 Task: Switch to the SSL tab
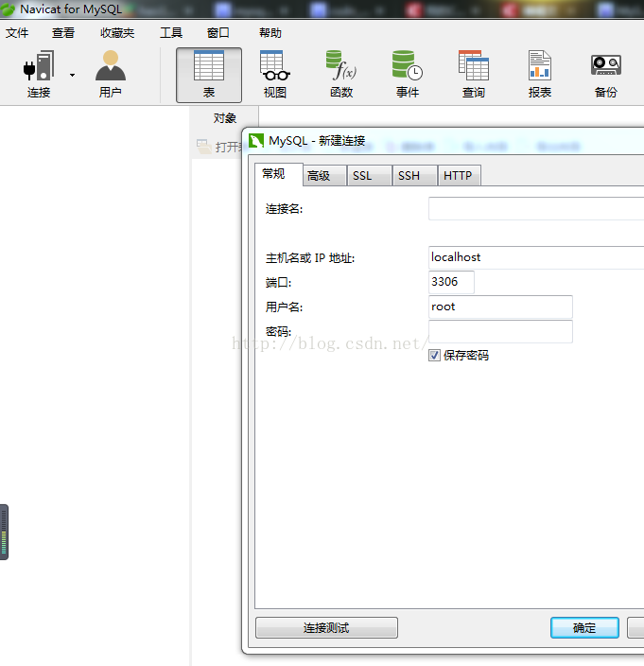click(x=369, y=175)
